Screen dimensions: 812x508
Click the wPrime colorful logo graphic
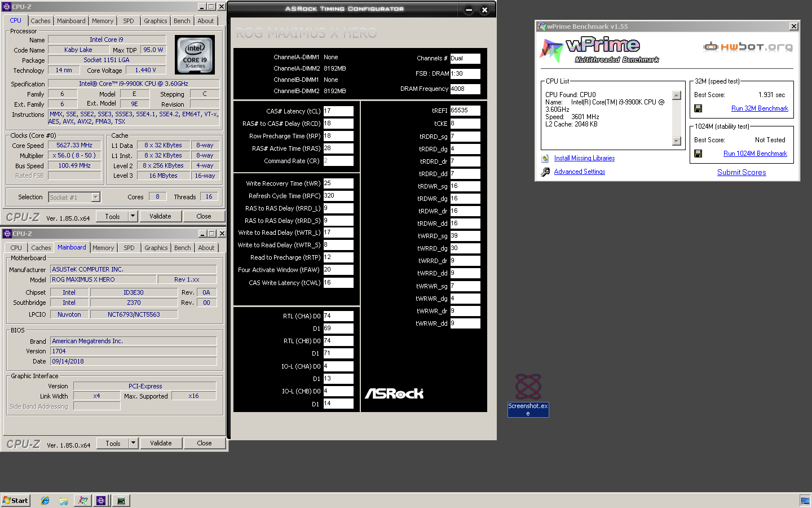click(x=551, y=50)
